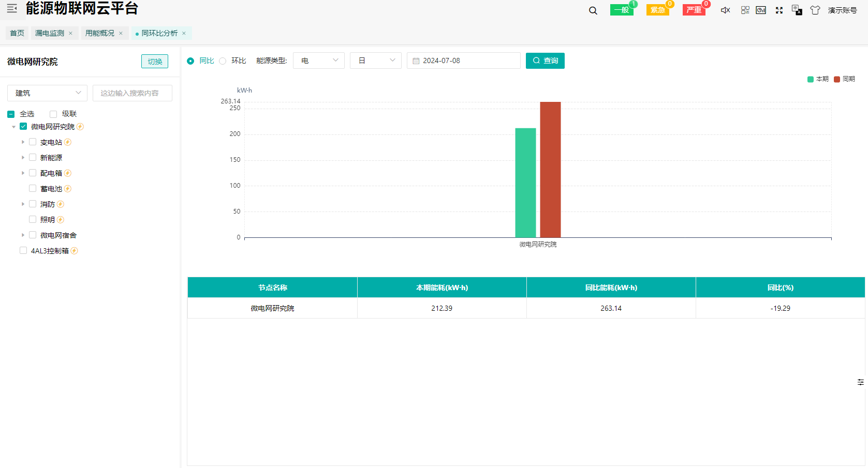
Task: Close the 用能概况 tab
Action: coord(121,33)
